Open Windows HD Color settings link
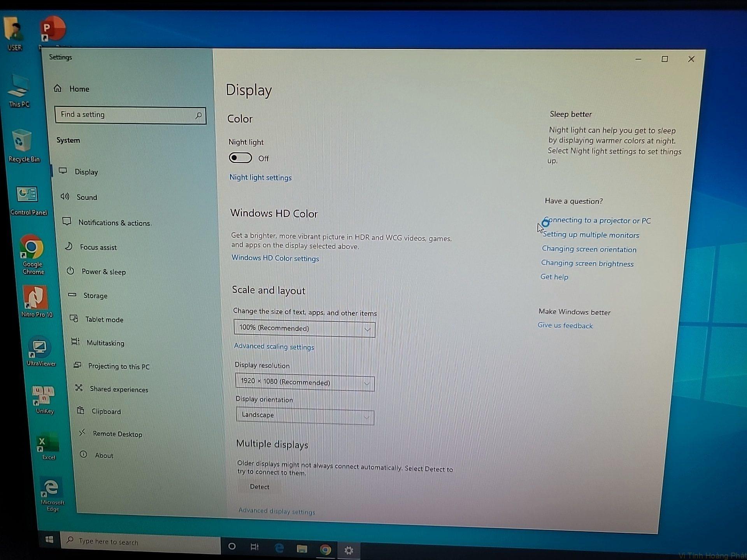The width and height of the screenshot is (747, 560). pos(275,258)
